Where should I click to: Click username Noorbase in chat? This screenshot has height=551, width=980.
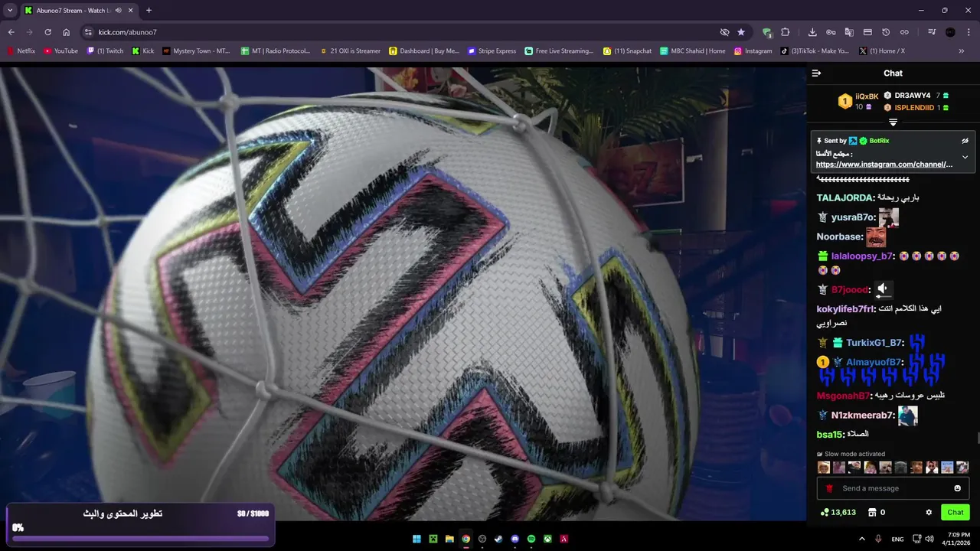coord(838,237)
